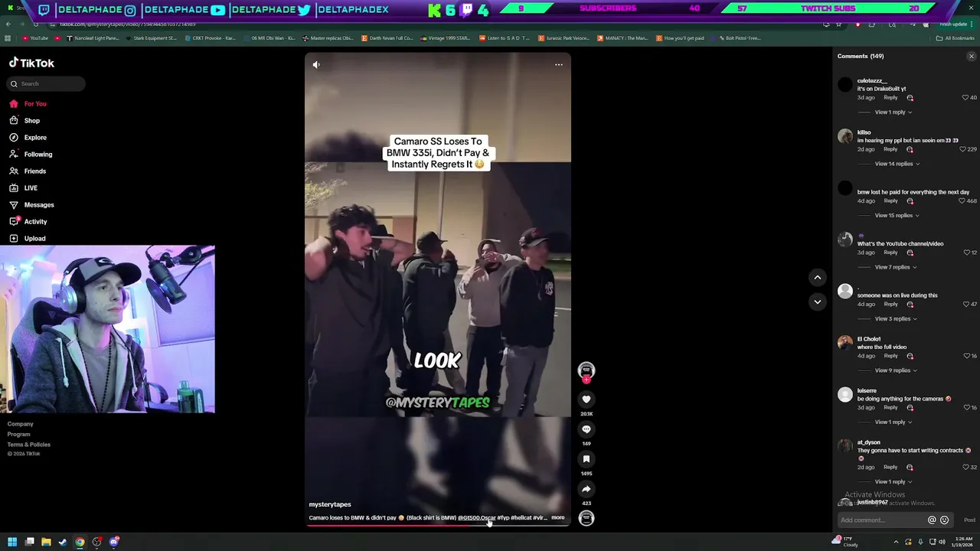Like culotezzz_ comment with 40 likes
The height and width of the screenshot is (551, 980).
pyautogui.click(x=965, y=98)
